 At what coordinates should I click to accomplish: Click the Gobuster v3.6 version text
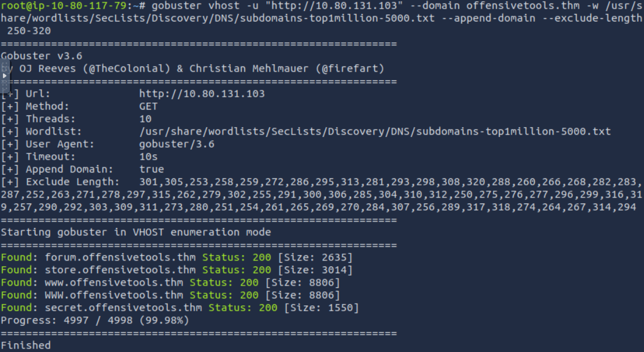tap(42, 56)
